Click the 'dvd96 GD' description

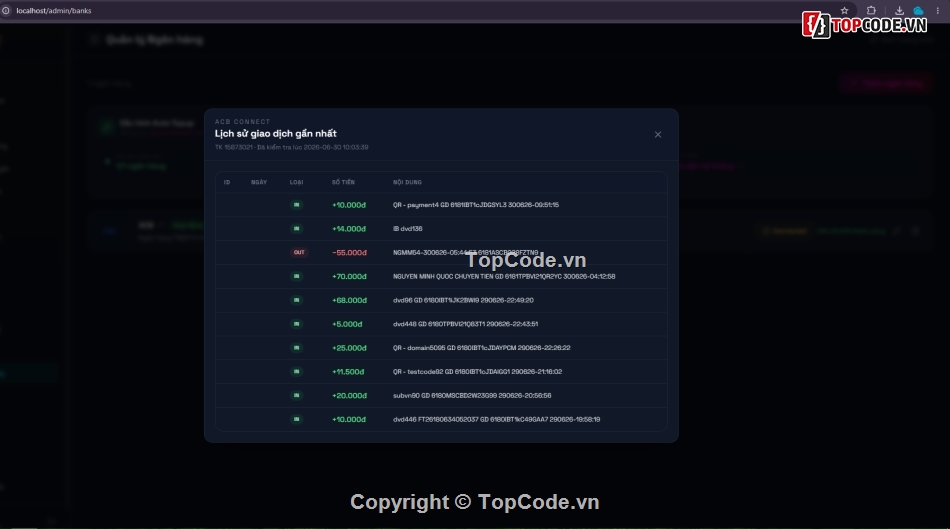coord(463,300)
